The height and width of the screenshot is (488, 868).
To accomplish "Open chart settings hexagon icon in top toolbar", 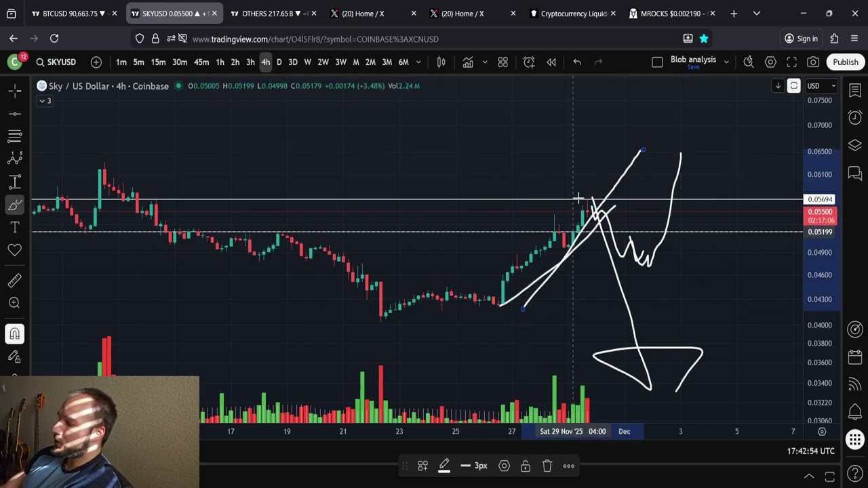I will tap(770, 62).
